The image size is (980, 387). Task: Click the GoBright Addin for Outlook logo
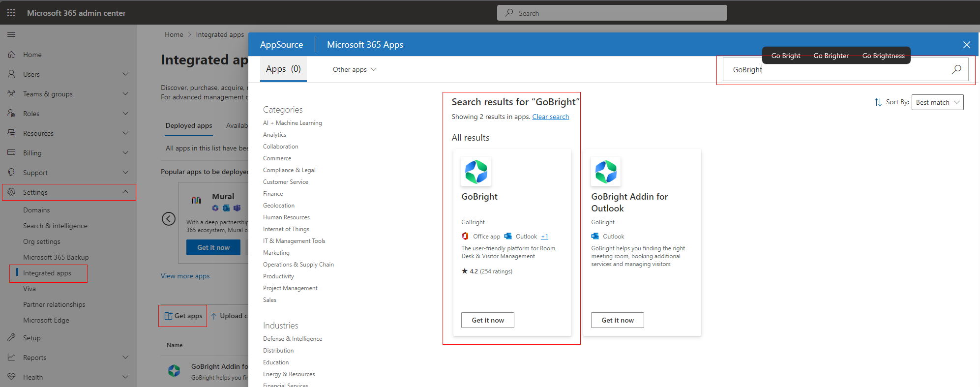605,172
